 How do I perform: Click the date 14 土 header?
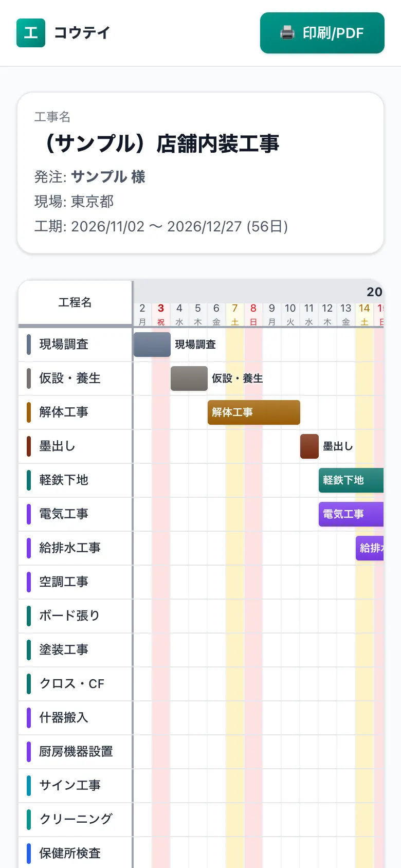pyautogui.click(x=364, y=314)
